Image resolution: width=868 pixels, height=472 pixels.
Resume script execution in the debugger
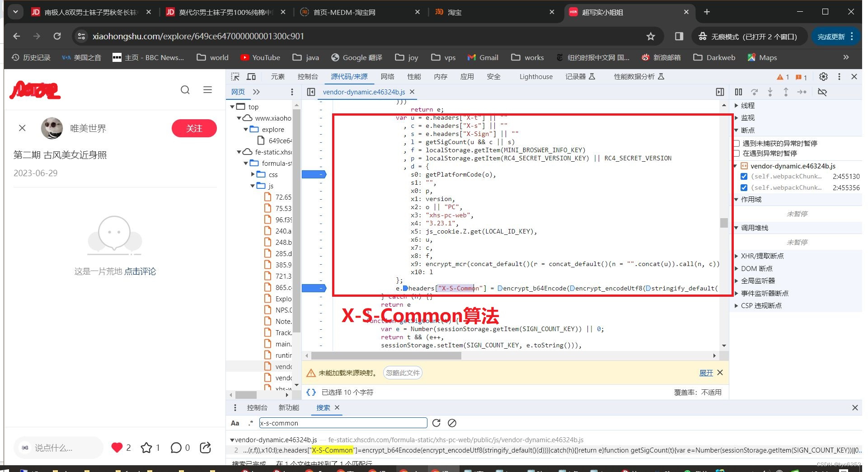tap(739, 92)
